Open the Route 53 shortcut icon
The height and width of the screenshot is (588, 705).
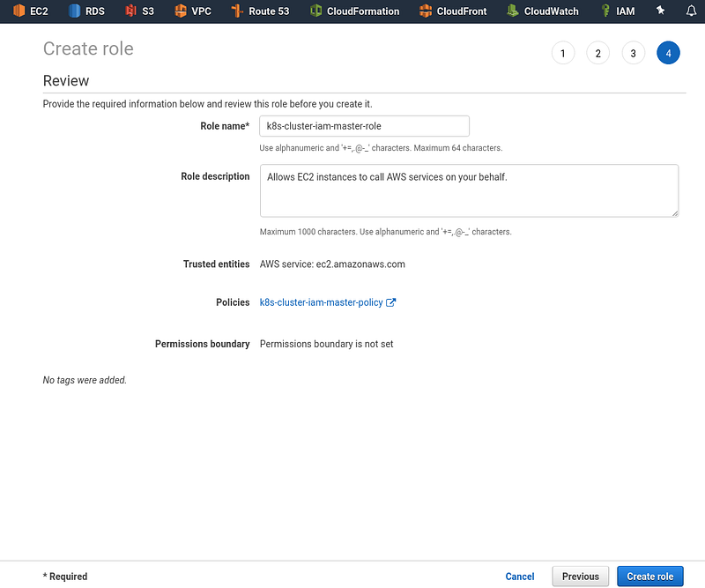click(x=237, y=11)
